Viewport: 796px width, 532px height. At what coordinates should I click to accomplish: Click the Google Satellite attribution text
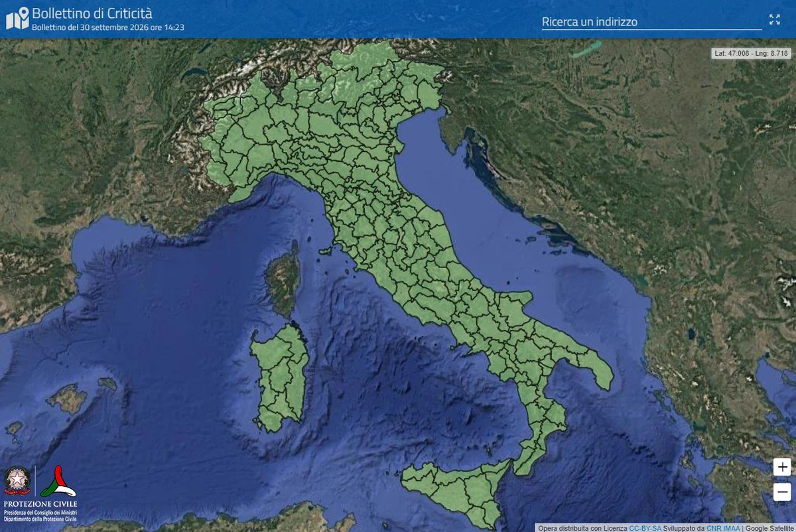(769, 528)
